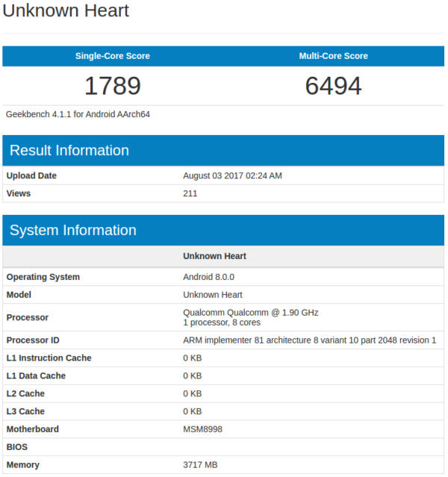Click the ARM implementer 81 processor ID value
The image size is (448, 477).
click(309, 340)
